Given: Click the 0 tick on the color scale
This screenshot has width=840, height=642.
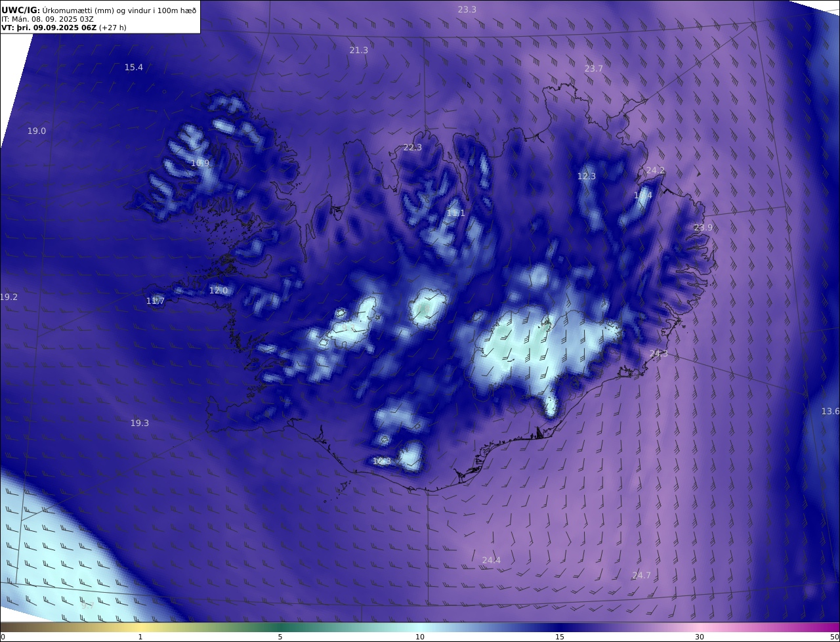Looking at the screenshot, I should (x=3, y=637).
